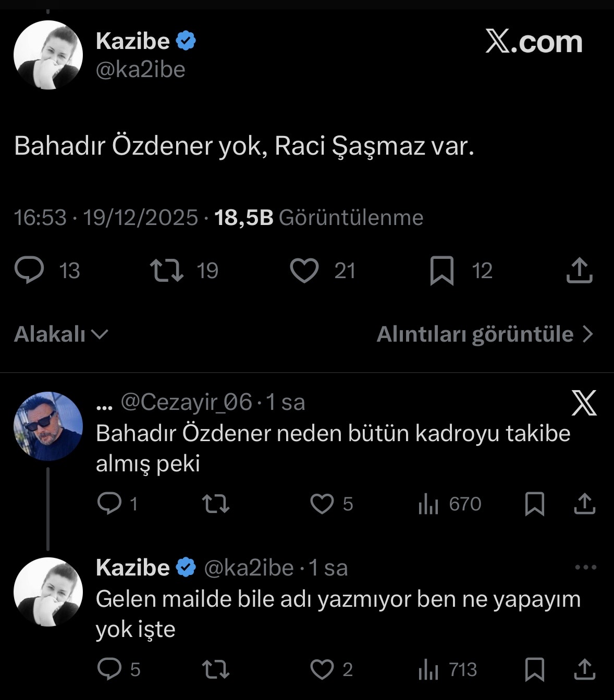Viewport: 614px width, 700px height.
Task: Open Kazibe's profile picture at top
Action: [x=48, y=55]
